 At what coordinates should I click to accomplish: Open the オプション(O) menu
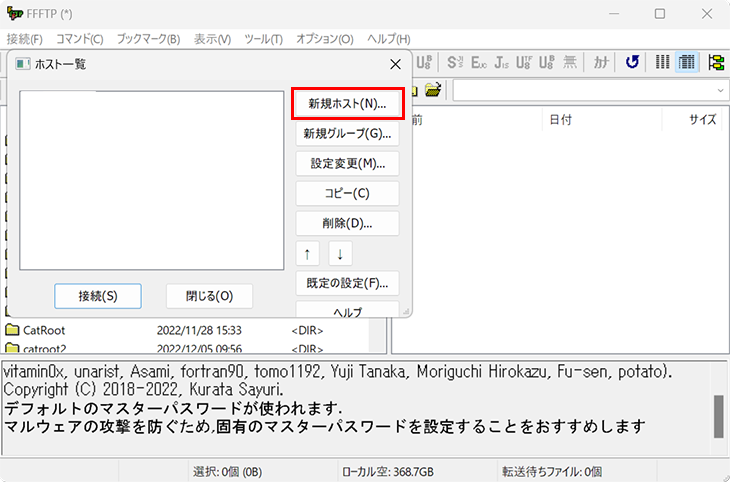click(x=324, y=39)
